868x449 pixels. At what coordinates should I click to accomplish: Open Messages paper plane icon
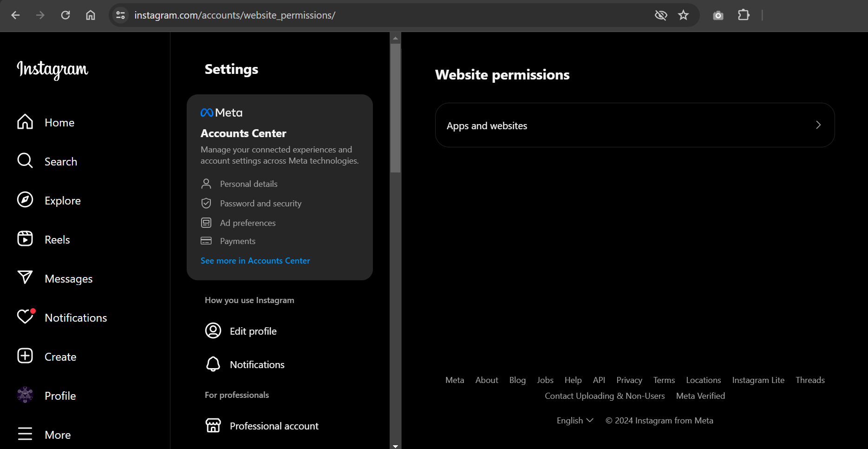coord(25,278)
